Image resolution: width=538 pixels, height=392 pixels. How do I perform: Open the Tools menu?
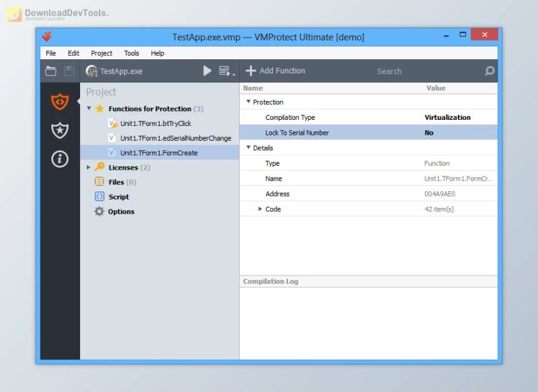click(x=131, y=53)
